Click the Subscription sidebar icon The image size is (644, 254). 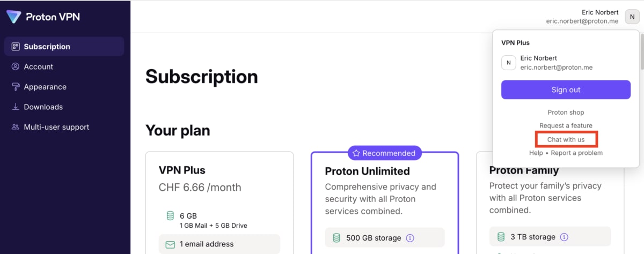(16, 47)
